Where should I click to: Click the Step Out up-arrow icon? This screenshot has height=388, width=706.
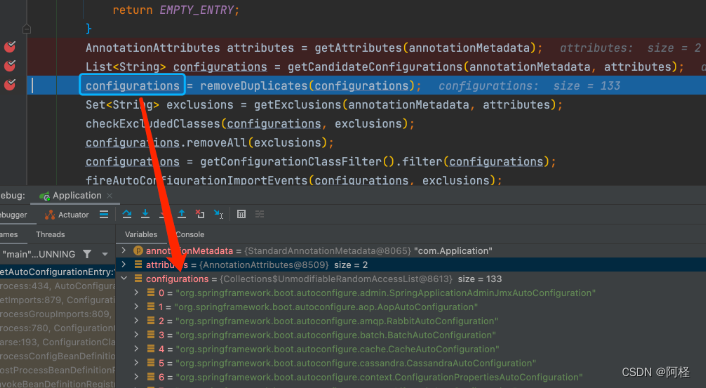(x=181, y=214)
